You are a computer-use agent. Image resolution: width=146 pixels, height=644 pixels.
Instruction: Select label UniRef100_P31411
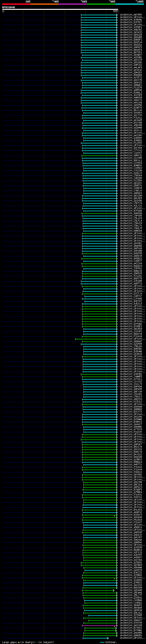[x=131, y=118]
